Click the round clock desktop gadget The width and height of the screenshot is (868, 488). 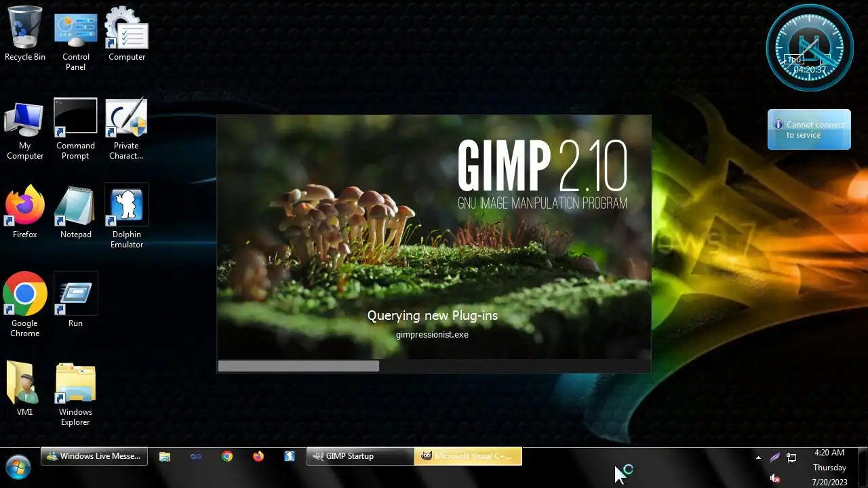tap(810, 47)
